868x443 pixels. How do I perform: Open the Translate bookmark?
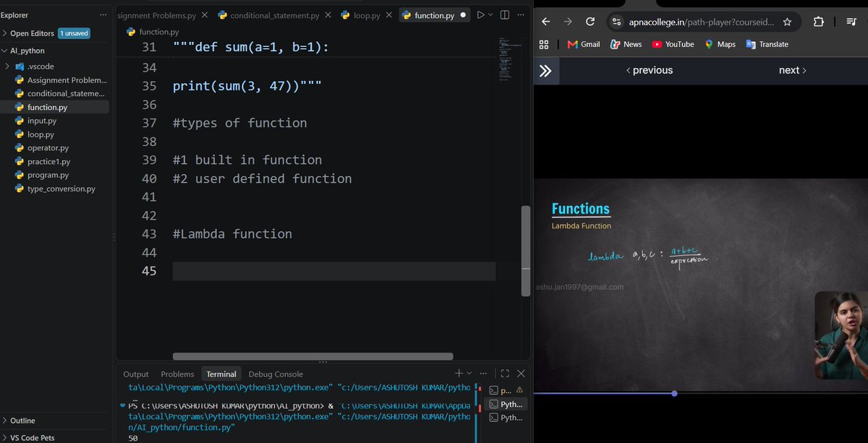[767, 44]
